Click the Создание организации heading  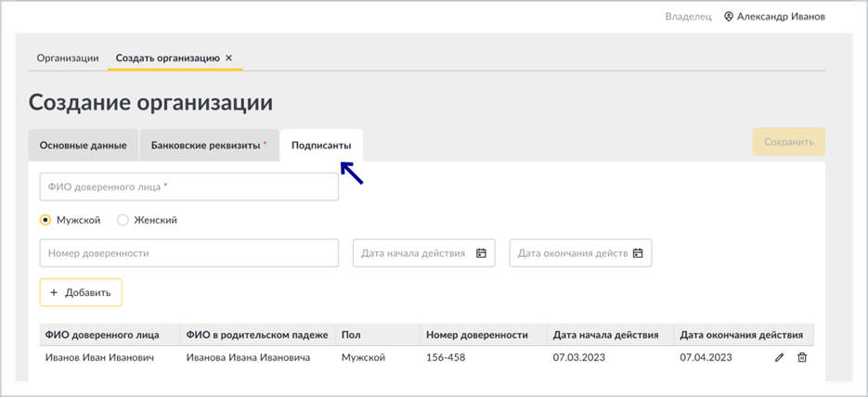[150, 103]
